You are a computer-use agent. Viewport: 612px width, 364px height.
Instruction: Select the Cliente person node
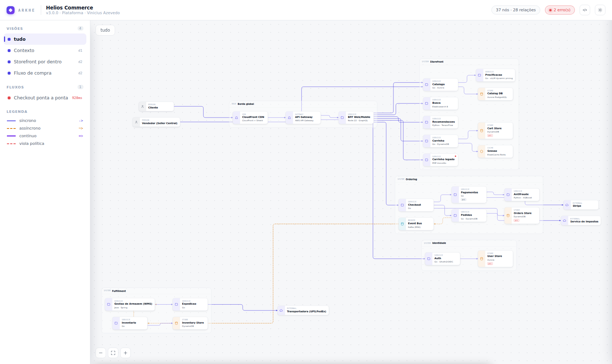(x=156, y=107)
